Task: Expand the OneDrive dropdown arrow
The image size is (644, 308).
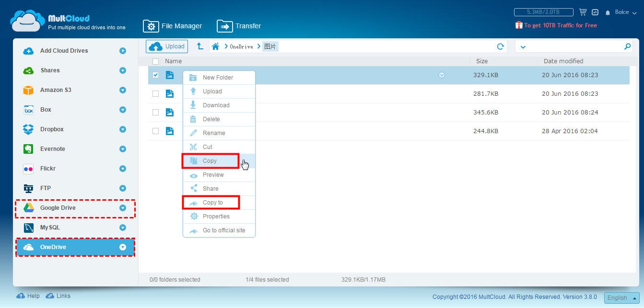Action: pos(123,247)
